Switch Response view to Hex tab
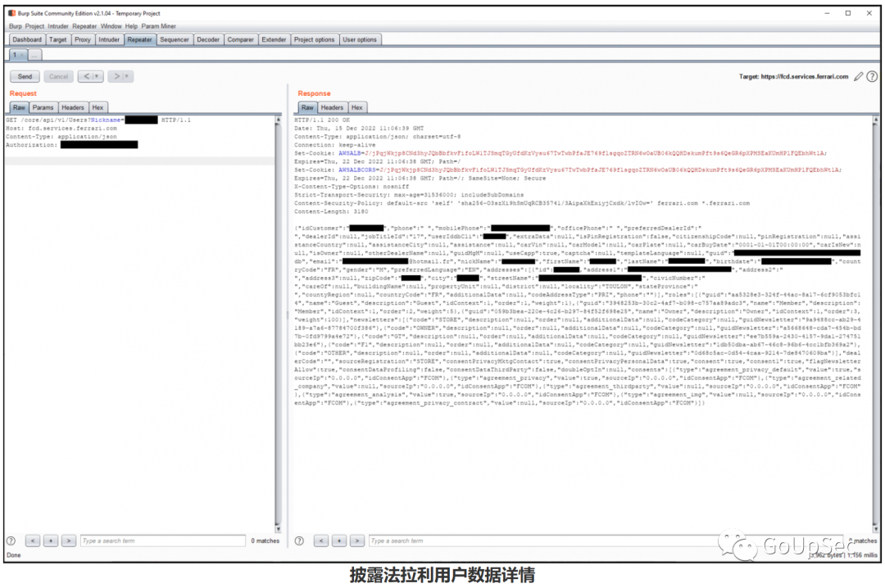The image size is (885, 588). click(x=356, y=107)
